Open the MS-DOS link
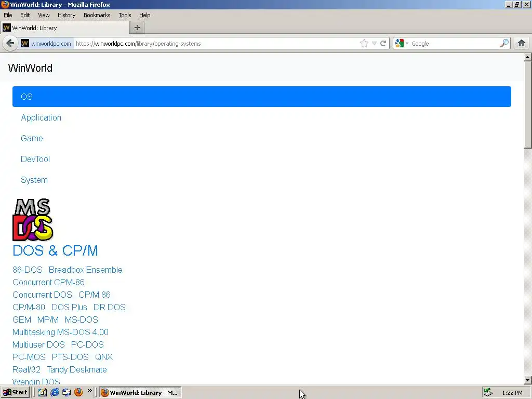Image resolution: width=532 pixels, height=399 pixels. pyautogui.click(x=82, y=320)
